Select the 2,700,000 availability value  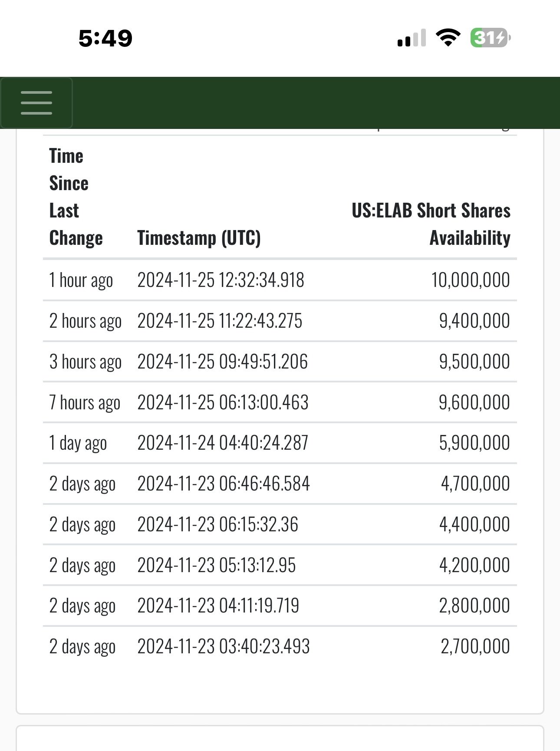(475, 646)
